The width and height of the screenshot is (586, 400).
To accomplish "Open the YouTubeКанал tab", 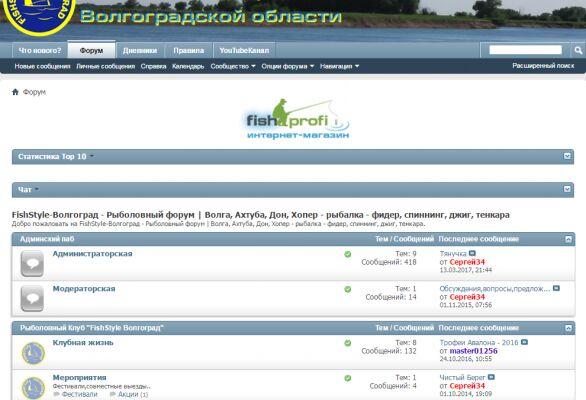I will [244, 50].
